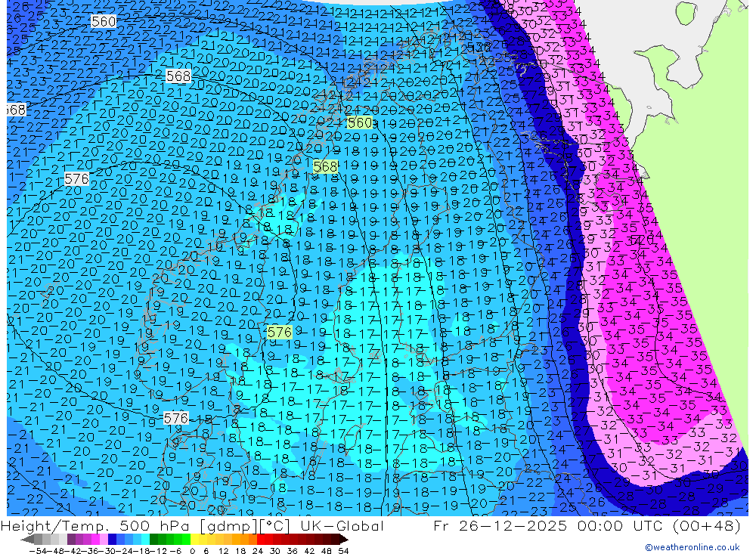The image size is (756, 554).
Task: Click the '[°C]' unit label
Action: pyautogui.click(x=274, y=526)
